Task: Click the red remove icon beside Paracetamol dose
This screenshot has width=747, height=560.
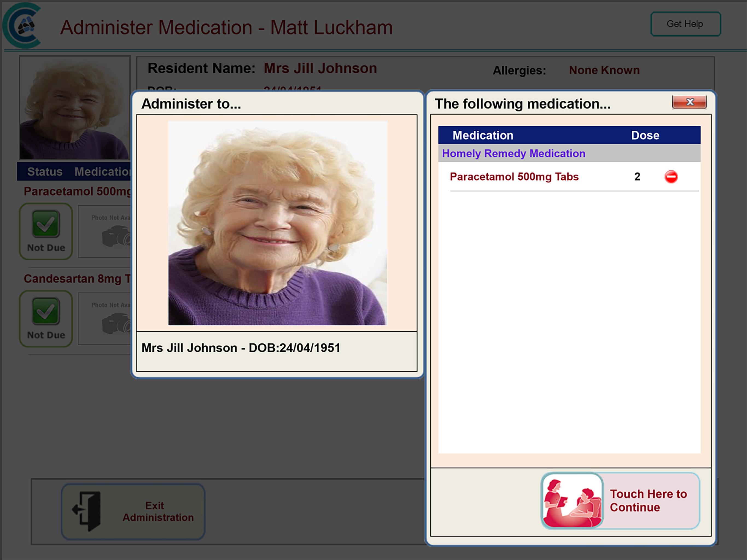Action: 671,177
